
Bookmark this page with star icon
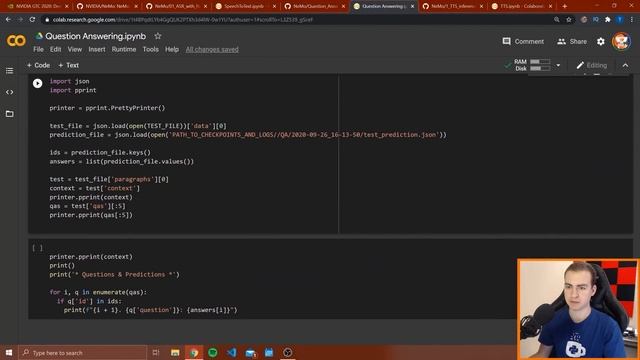click(569, 19)
